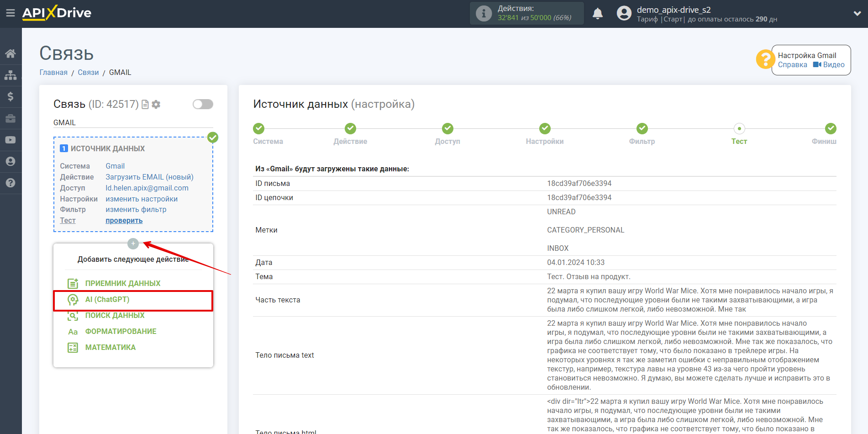
Task: Click the data search icon
Action: [x=73, y=316]
